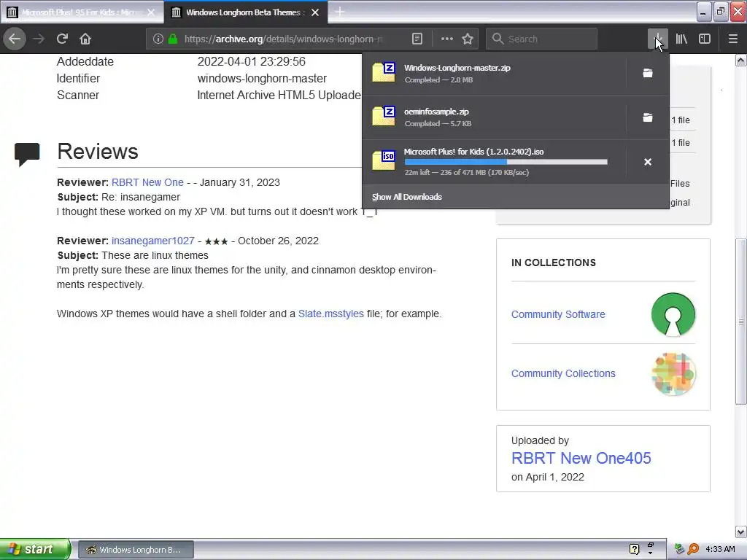Screen dimensions: 747x560
Task: Open the Windows Start menu
Action: pyautogui.click(x=35, y=550)
